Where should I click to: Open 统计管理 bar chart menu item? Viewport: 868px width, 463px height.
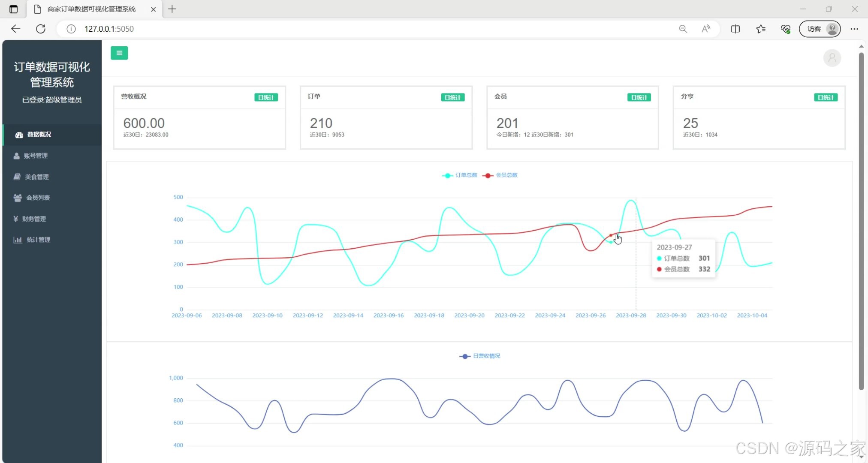[38, 240]
